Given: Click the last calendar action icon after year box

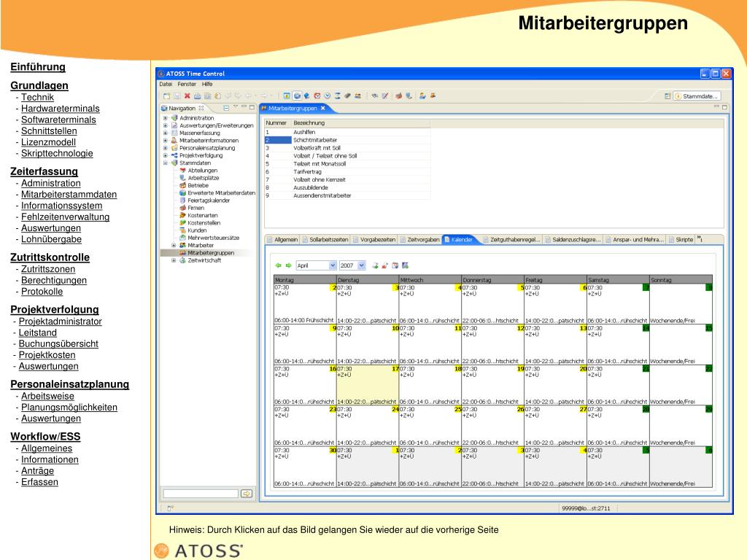Looking at the screenshot, I should click(x=406, y=265).
